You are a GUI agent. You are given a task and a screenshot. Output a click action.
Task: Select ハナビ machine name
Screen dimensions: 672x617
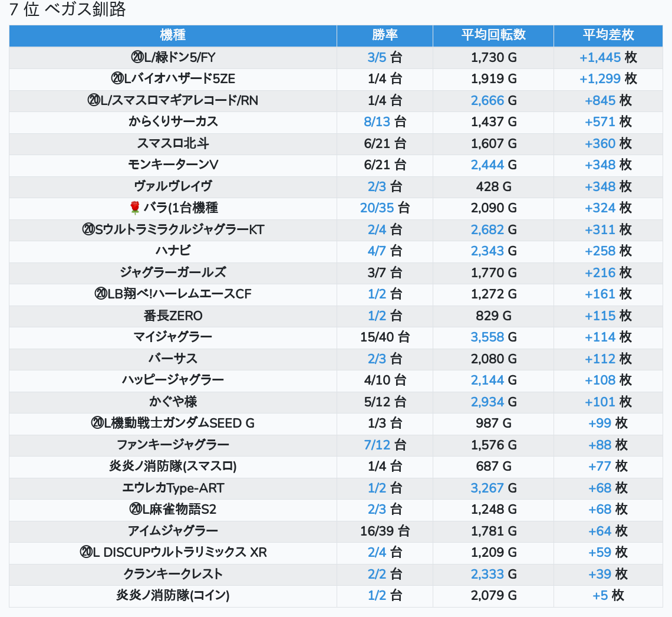tap(173, 251)
